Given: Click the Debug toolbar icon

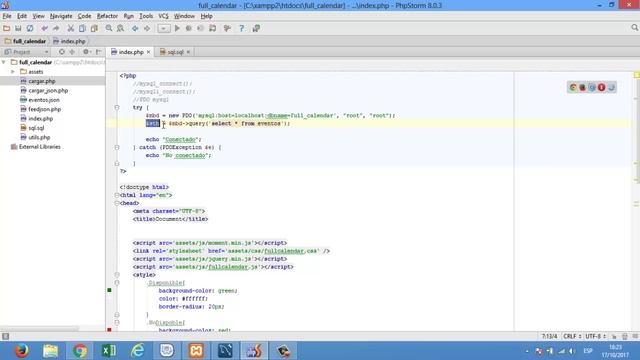Looking at the screenshot, I should click(x=189, y=28).
